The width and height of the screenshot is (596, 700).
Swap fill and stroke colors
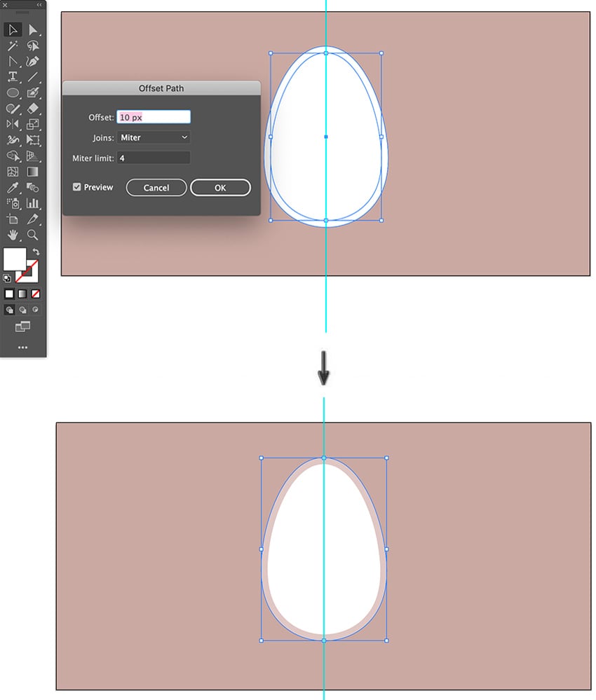[x=36, y=252]
